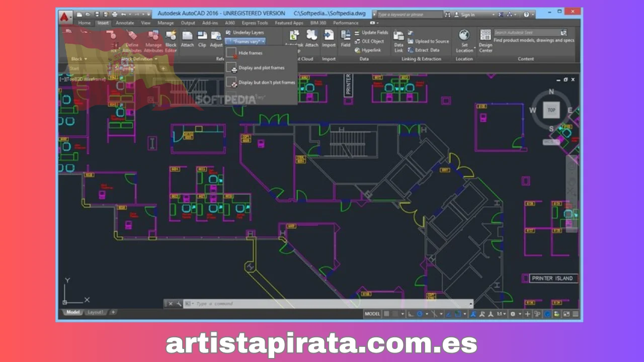Image resolution: width=644 pixels, height=362 pixels.
Task: Toggle annotation visibility in the status bar
Action: pyautogui.click(x=472, y=314)
